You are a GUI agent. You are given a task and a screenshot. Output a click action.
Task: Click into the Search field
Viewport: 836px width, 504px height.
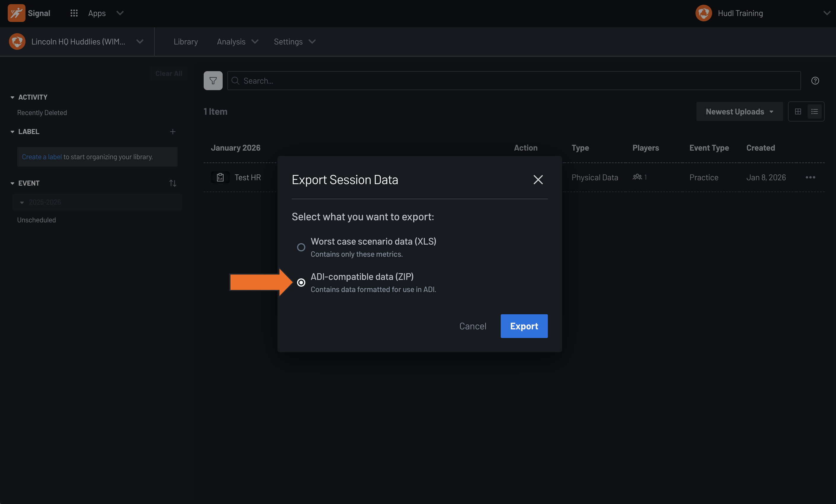click(x=514, y=80)
